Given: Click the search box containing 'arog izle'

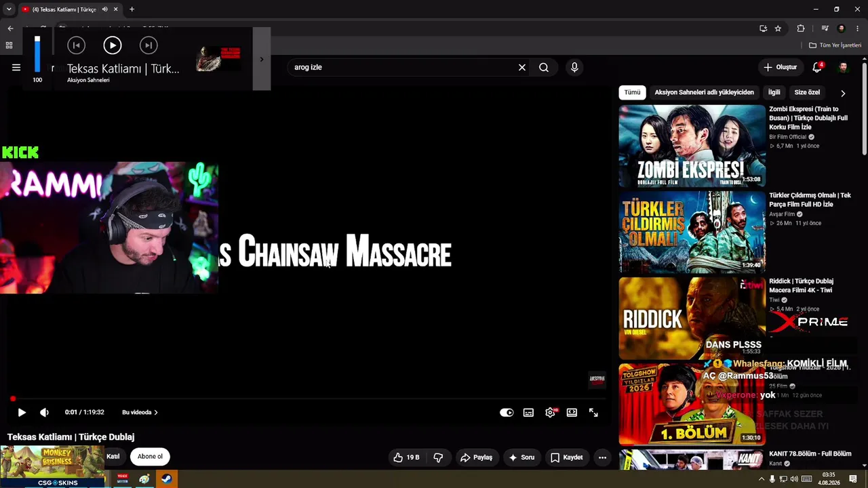Looking at the screenshot, I should tap(403, 67).
